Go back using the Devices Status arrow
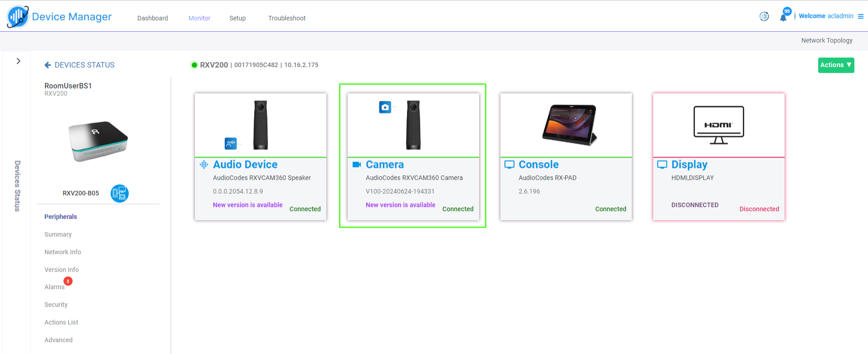This screenshot has width=868, height=354. point(48,65)
